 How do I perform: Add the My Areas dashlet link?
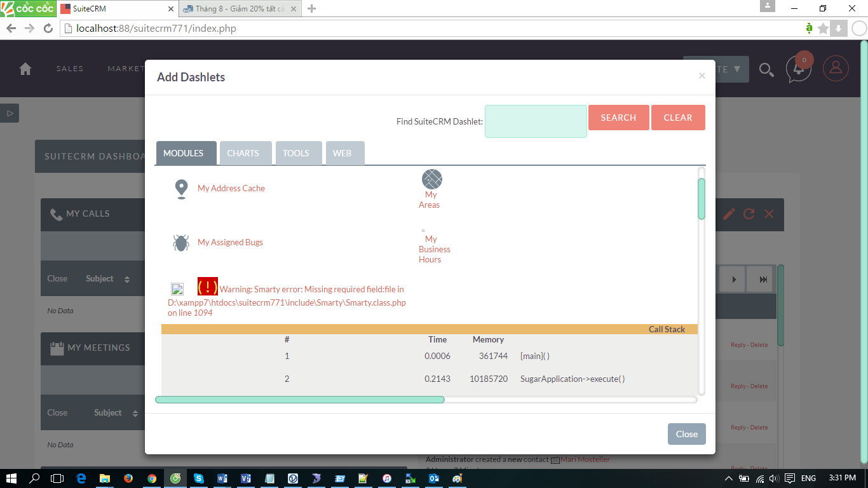pos(430,200)
